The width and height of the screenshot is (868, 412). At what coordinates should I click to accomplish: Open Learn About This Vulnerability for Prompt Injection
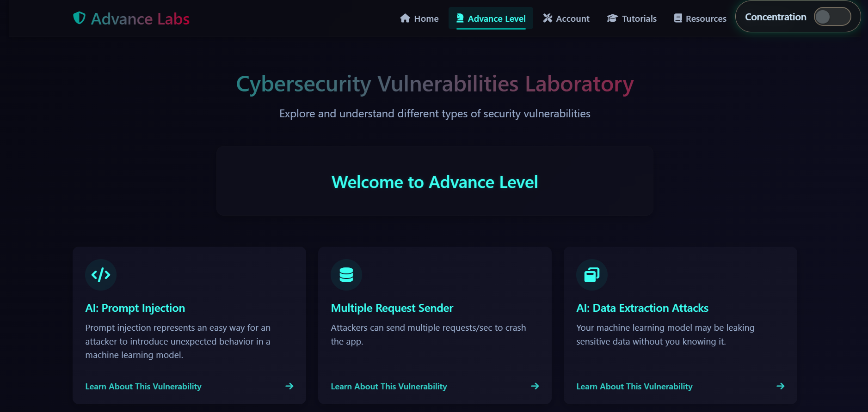[x=143, y=387]
